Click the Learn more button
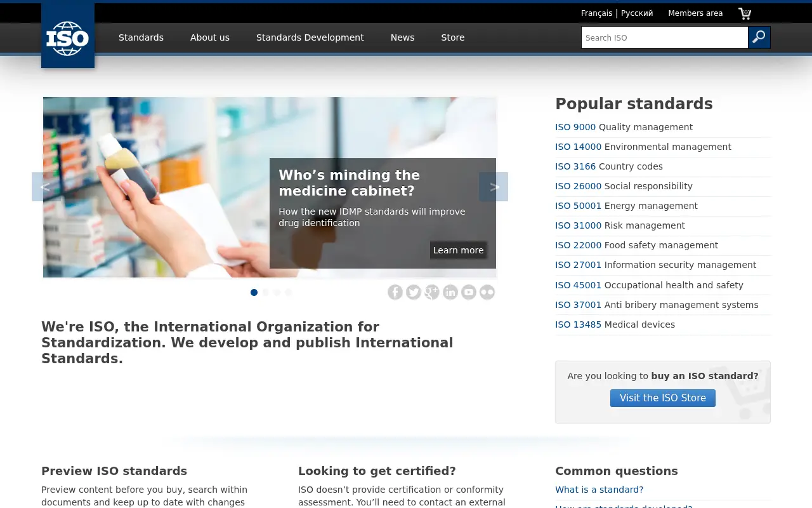812x508 pixels. pos(458,250)
